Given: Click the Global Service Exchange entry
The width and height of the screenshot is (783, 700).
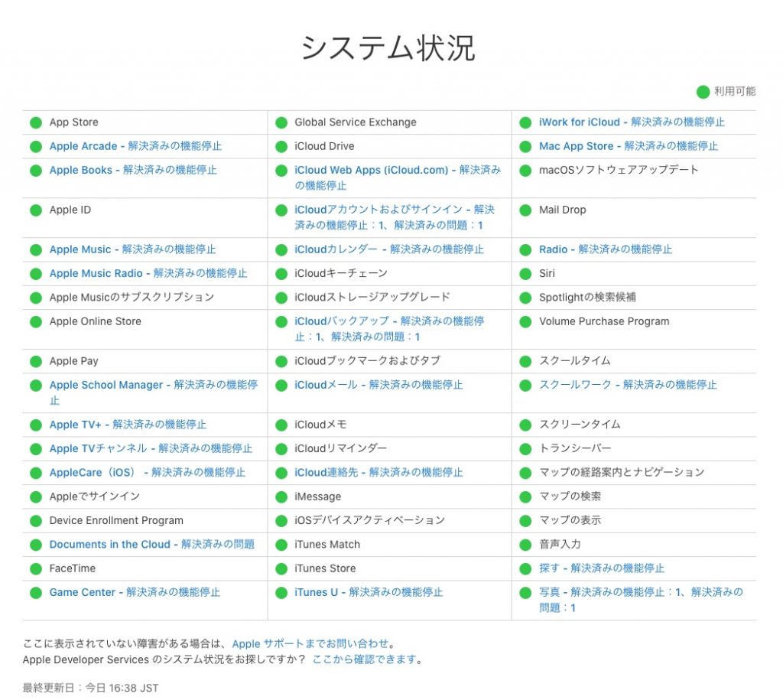Looking at the screenshot, I should click(355, 122).
